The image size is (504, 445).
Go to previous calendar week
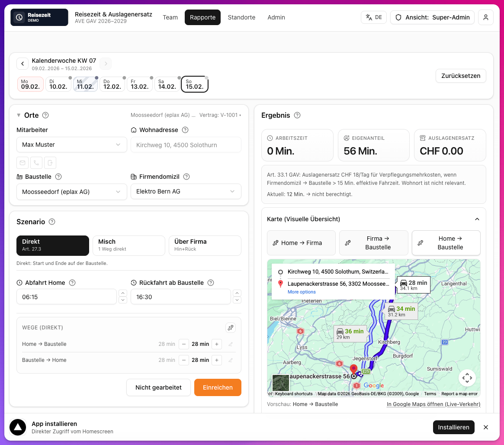[22, 64]
